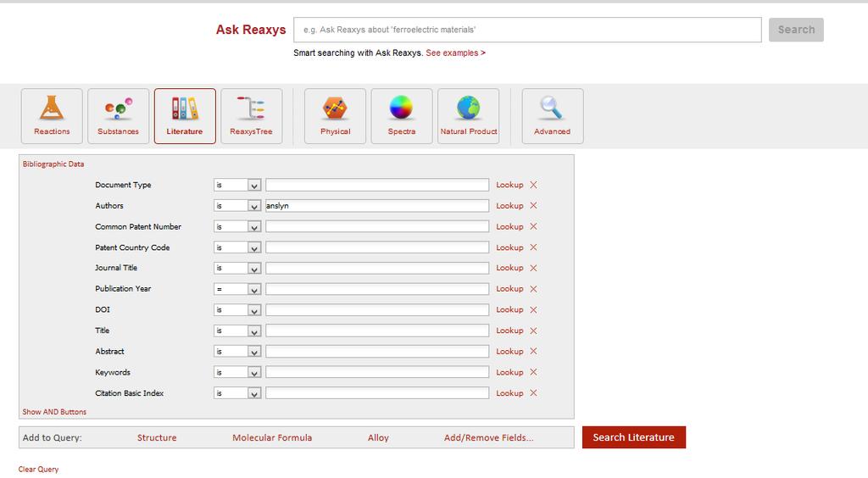868x478 pixels.
Task: Click the Search Literature button
Action: [634, 437]
